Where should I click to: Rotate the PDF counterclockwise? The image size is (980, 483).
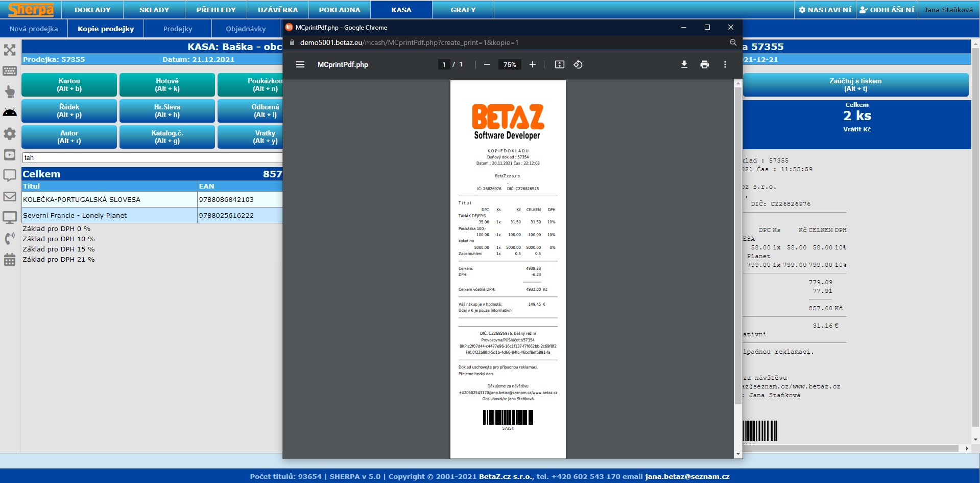578,64
